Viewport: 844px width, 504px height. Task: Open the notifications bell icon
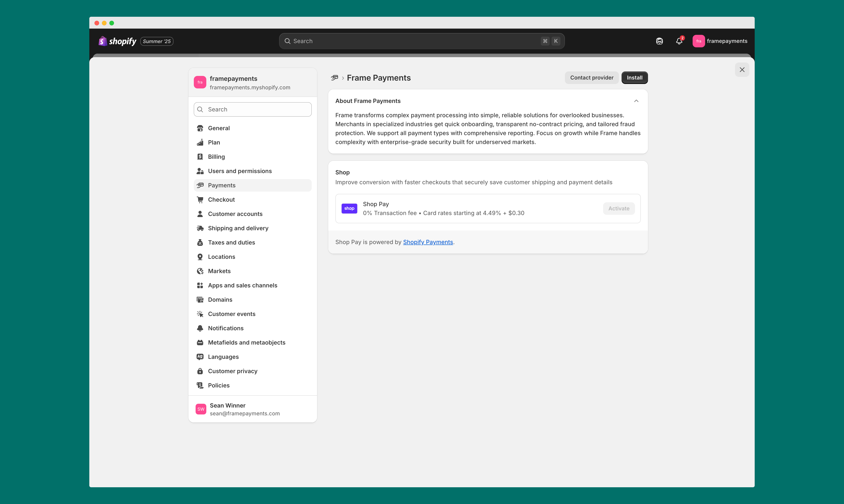tap(679, 41)
